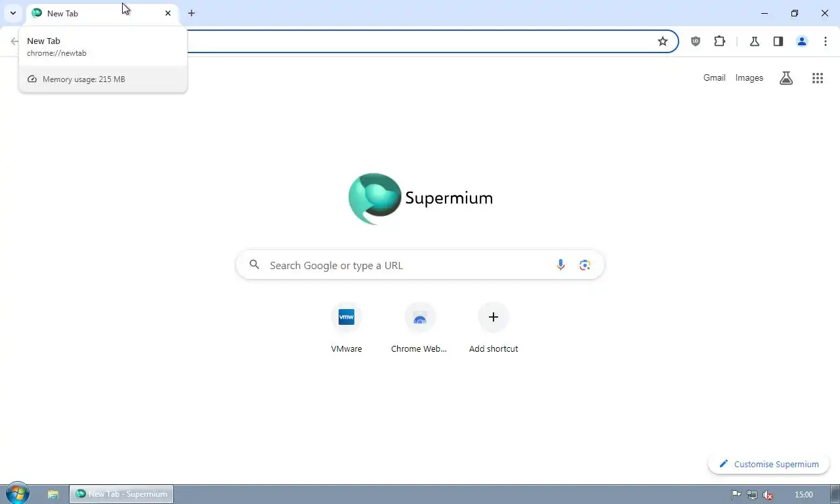Select the New Tab - Supermium taskbar button

(x=121, y=494)
